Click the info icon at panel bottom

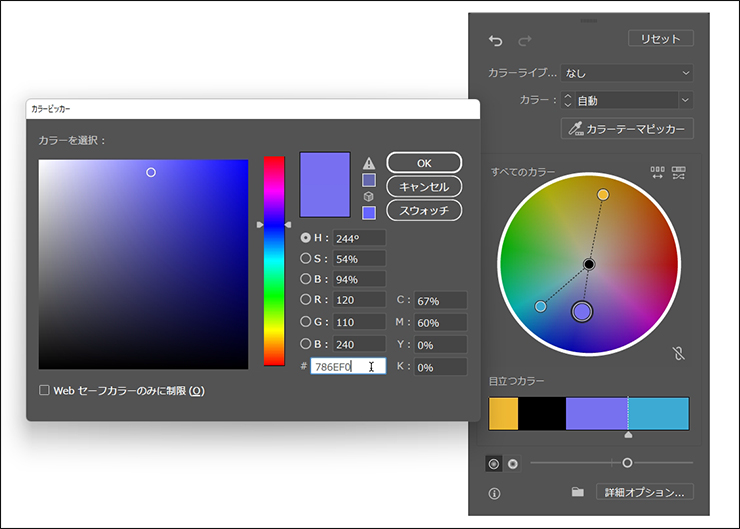pos(494,493)
